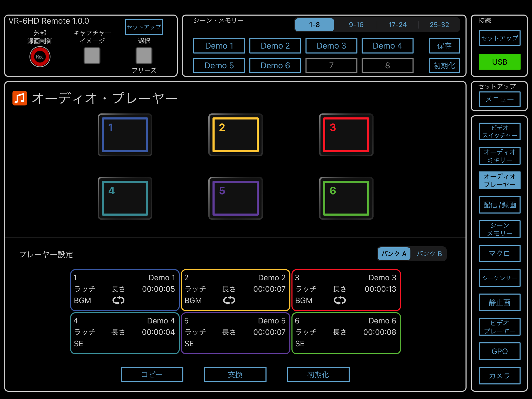Select バンク A
The image size is (532, 399).
click(x=394, y=254)
